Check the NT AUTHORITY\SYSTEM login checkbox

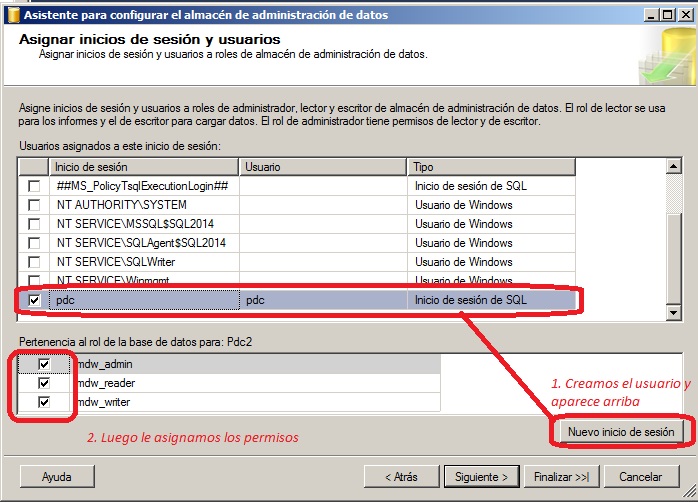coord(34,205)
